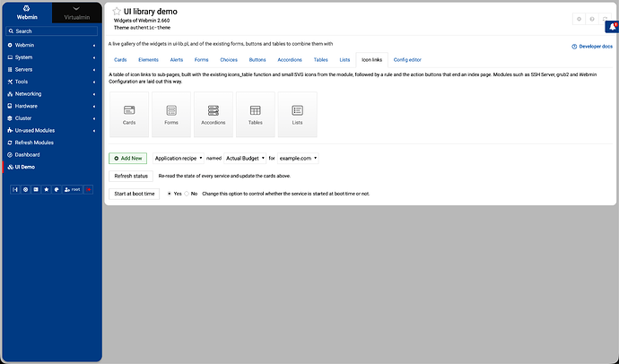Open the Lists icon link tile
619x364 pixels.
click(297, 115)
